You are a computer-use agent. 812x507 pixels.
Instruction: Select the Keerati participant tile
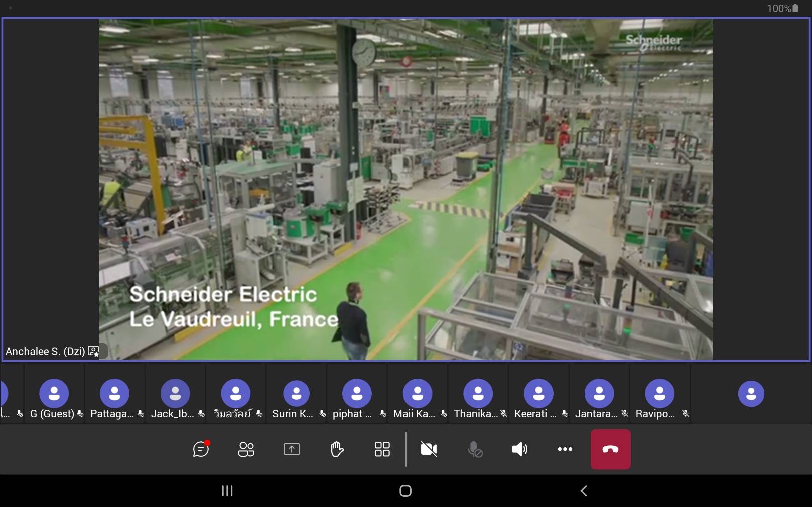pyautogui.click(x=538, y=394)
